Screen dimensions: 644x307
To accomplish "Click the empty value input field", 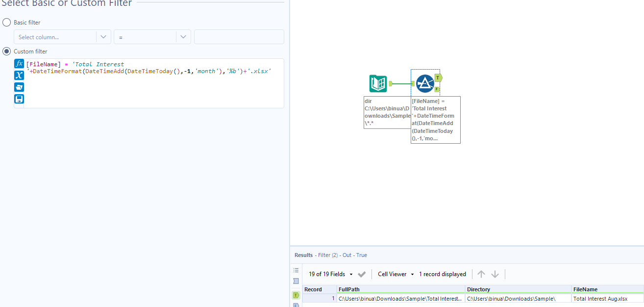I will coord(239,36).
